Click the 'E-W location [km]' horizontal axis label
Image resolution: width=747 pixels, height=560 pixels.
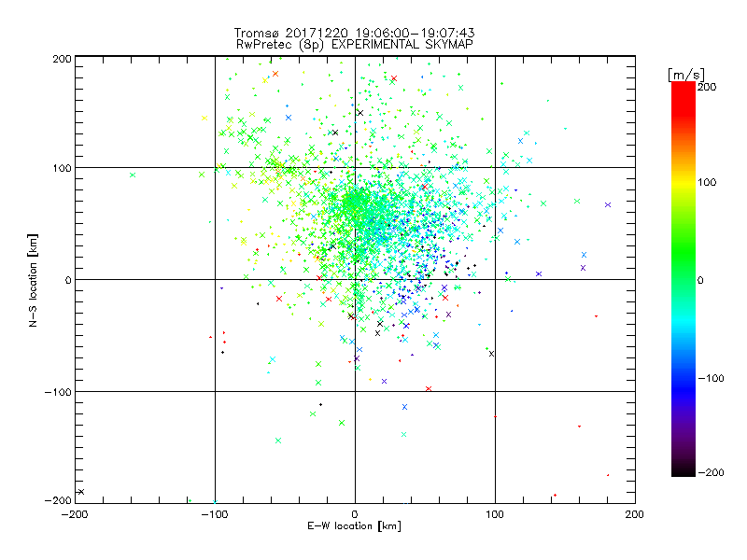pos(354,526)
